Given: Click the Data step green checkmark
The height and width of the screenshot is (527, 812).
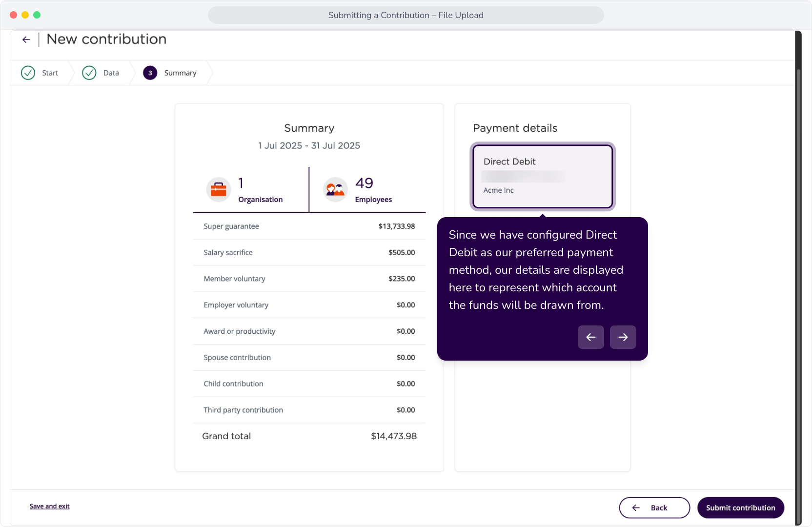Looking at the screenshot, I should 89,73.
